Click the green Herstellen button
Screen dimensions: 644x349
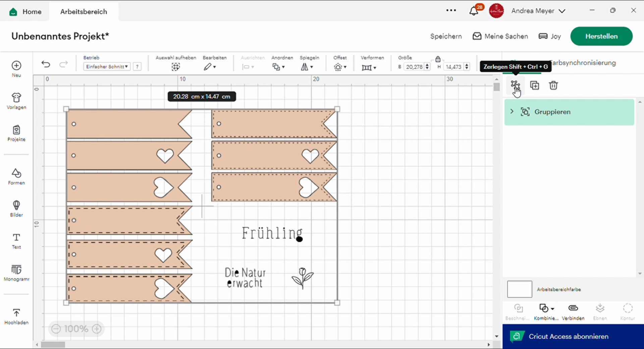(601, 36)
